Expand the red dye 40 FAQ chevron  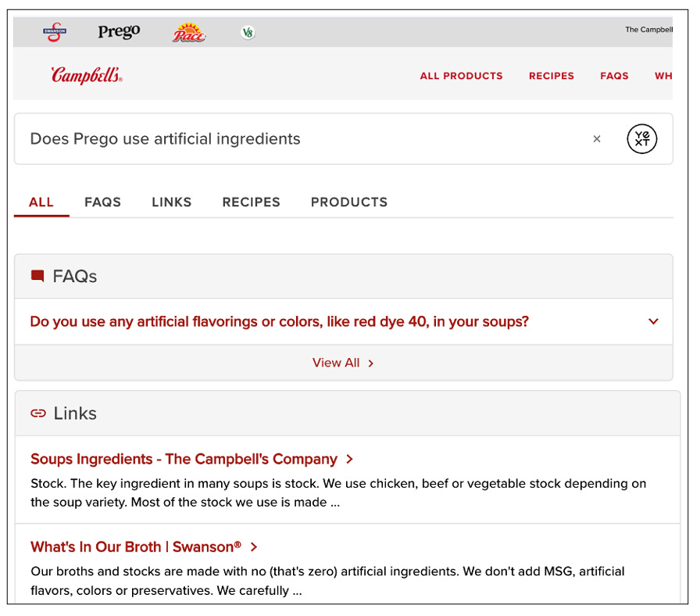(653, 321)
